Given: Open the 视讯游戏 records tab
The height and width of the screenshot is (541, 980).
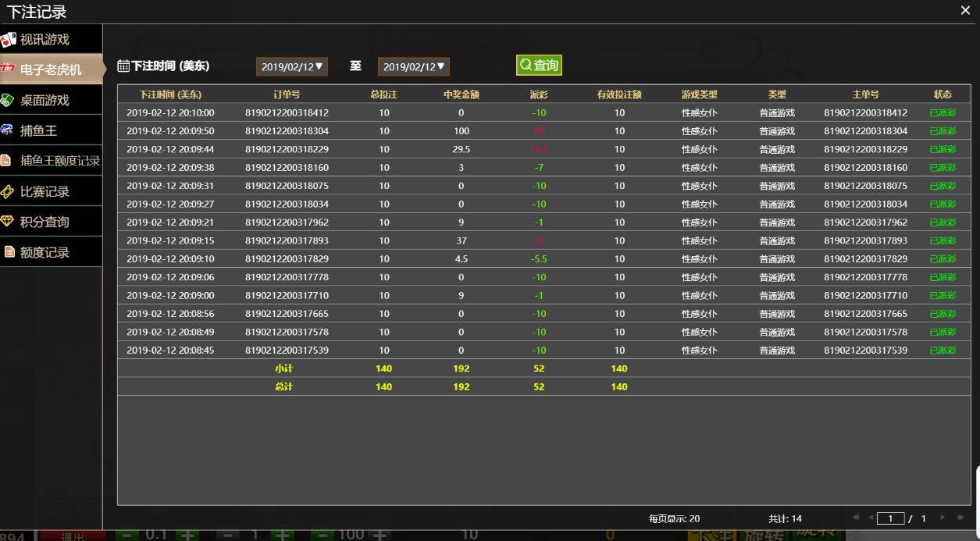Looking at the screenshot, I should tap(51, 39).
